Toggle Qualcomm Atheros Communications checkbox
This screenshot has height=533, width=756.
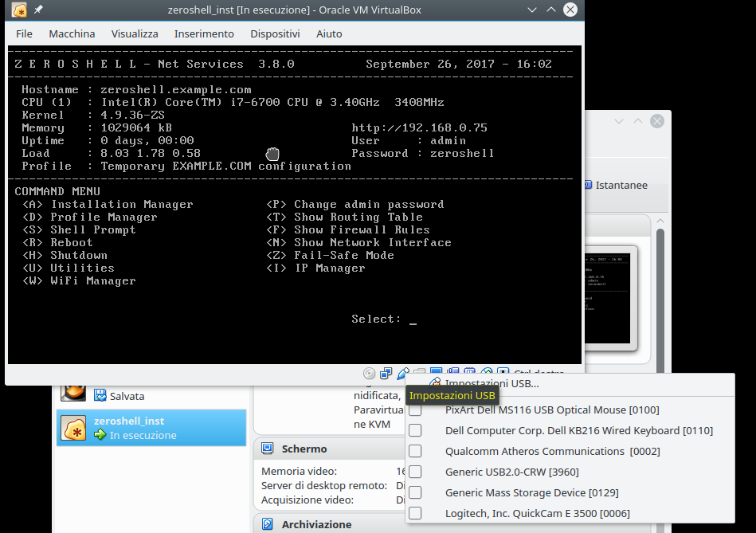point(415,451)
